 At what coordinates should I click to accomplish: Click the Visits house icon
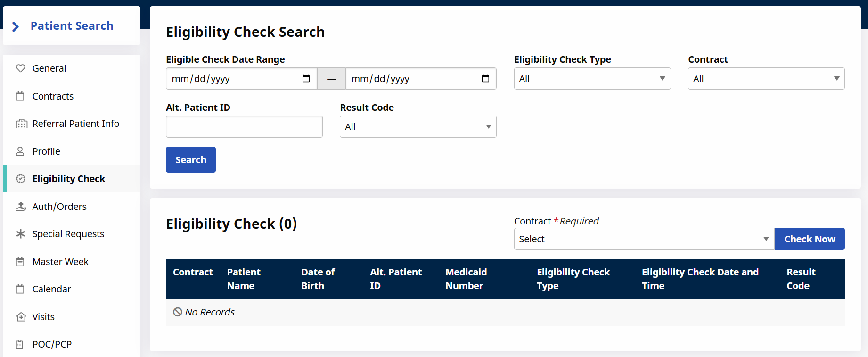pyautogui.click(x=21, y=317)
